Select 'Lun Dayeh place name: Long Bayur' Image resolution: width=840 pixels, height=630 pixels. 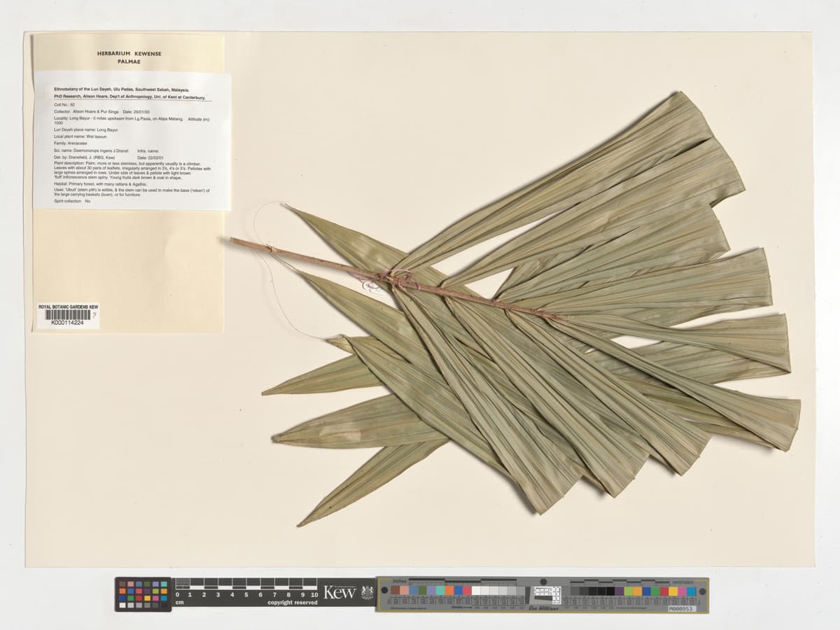click(85, 130)
